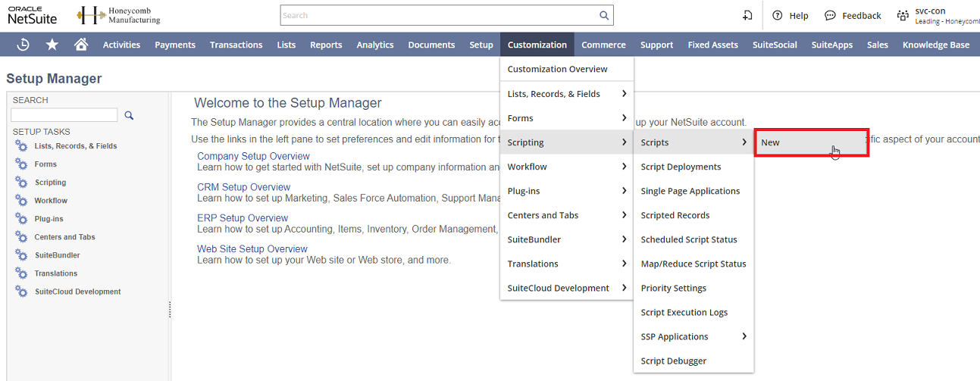Click the sidebar resize handle dots
Screen dimensions: 980x381
click(170, 309)
